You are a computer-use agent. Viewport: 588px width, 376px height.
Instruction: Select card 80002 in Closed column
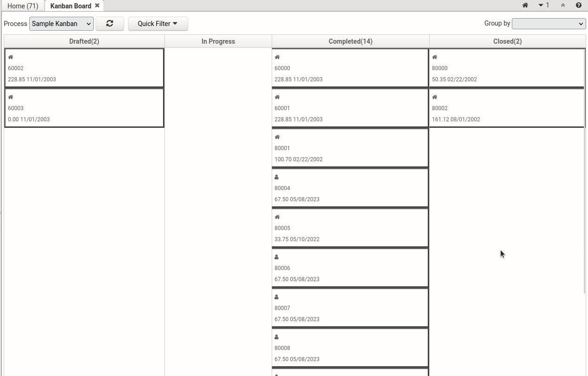507,108
